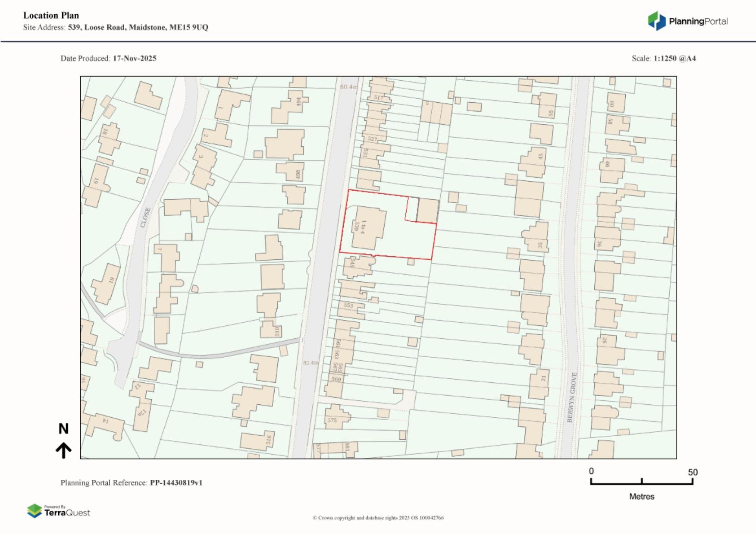Click the 80.4m spot height label
Viewport: 756px width, 535px height.
pos(348,87)
